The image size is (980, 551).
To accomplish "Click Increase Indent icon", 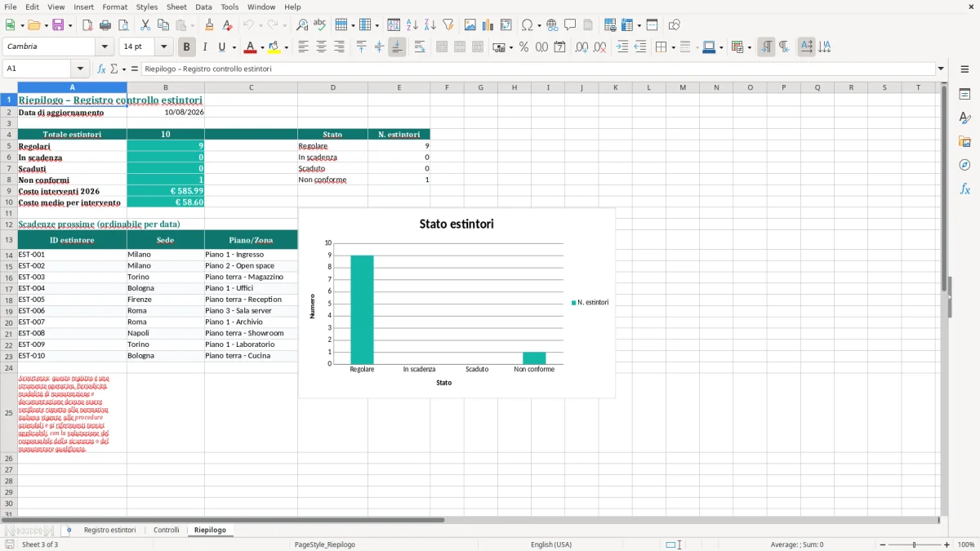I will coord(622,47).
